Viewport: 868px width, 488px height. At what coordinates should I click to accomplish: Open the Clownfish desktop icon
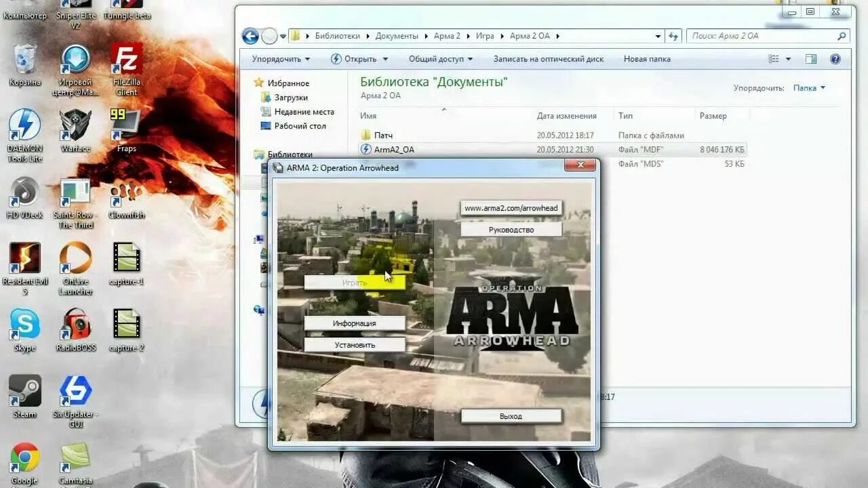127,198
